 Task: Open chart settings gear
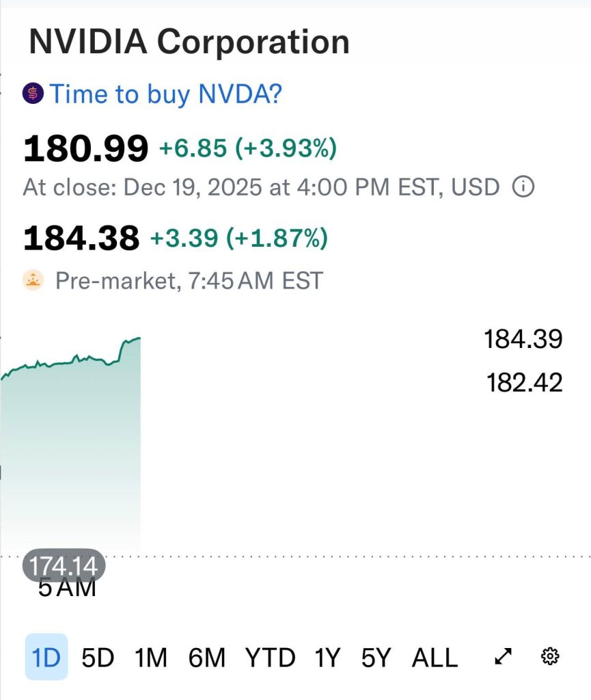click(550, 657)
